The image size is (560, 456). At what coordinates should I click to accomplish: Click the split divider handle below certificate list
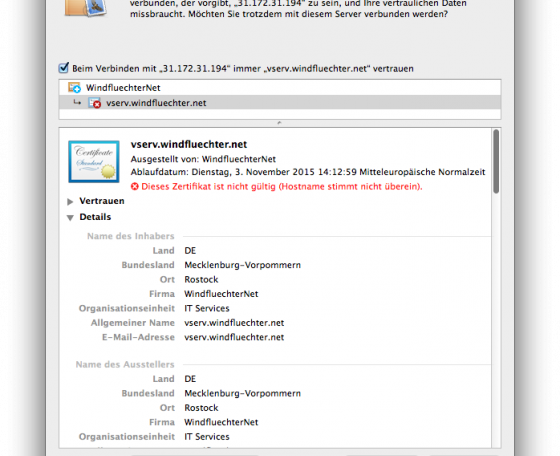pos(279,123)
